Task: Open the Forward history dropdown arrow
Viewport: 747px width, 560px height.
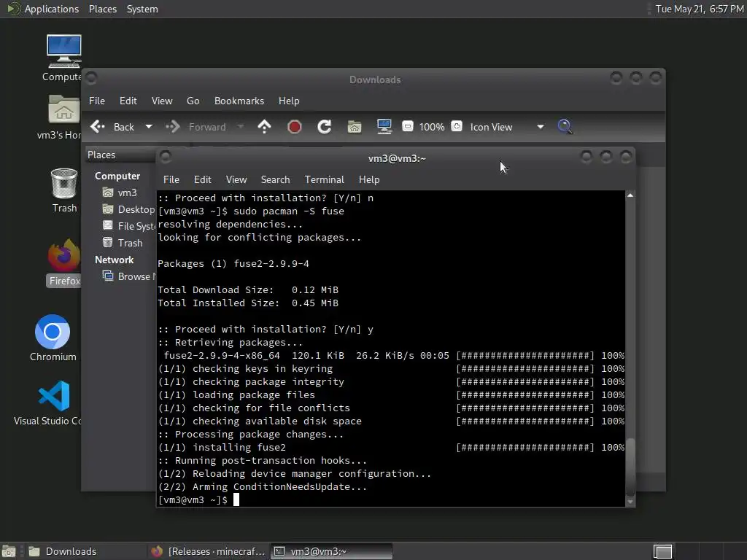Action: click(x=241, y=127)
